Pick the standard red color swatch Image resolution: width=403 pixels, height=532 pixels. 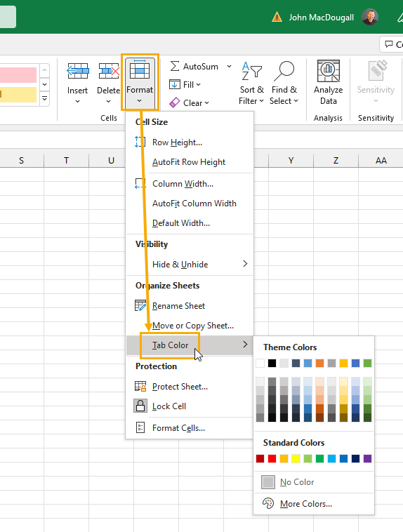tap(272, 459)
